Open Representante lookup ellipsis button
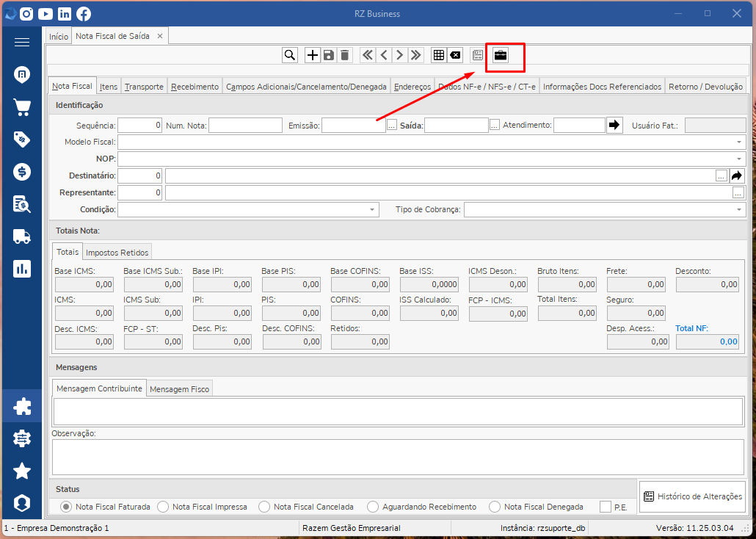 pyautogui.click(x=738, y=192)
